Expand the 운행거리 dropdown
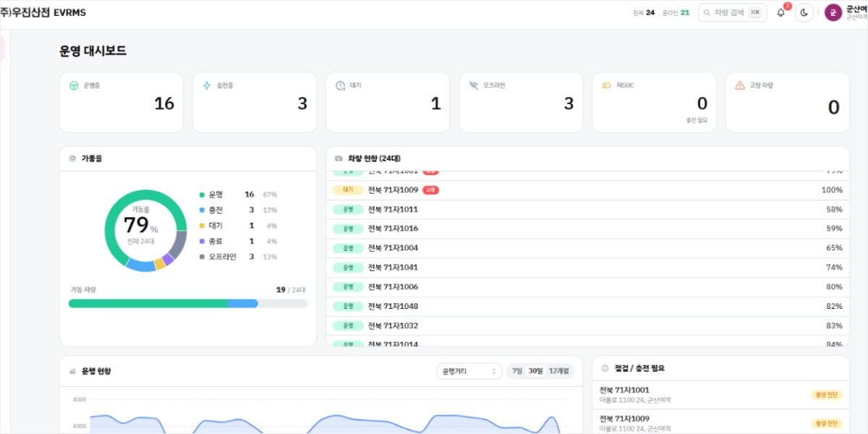The width and height of the screenshot is (868, 434). (469, 371)
